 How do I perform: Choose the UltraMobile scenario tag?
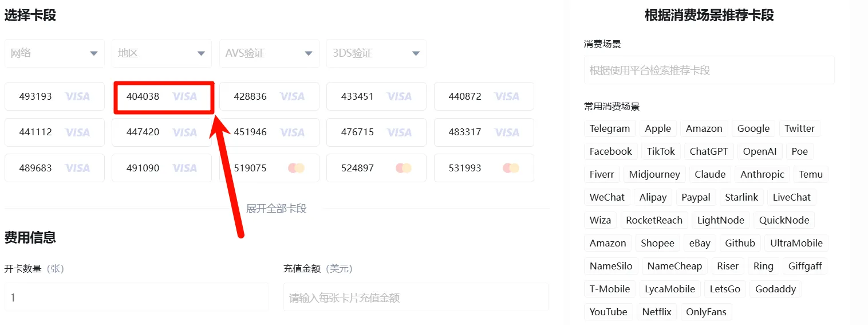(796, 243)
